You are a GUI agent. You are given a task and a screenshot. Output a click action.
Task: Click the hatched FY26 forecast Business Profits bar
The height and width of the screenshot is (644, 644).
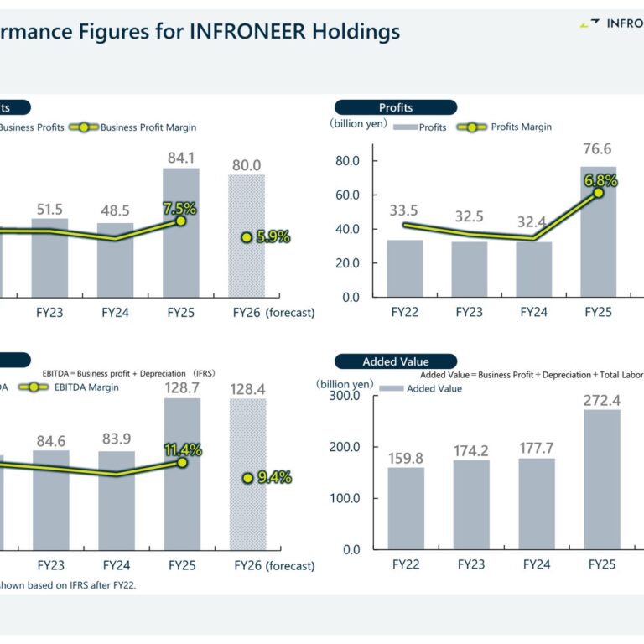point(247,236)
